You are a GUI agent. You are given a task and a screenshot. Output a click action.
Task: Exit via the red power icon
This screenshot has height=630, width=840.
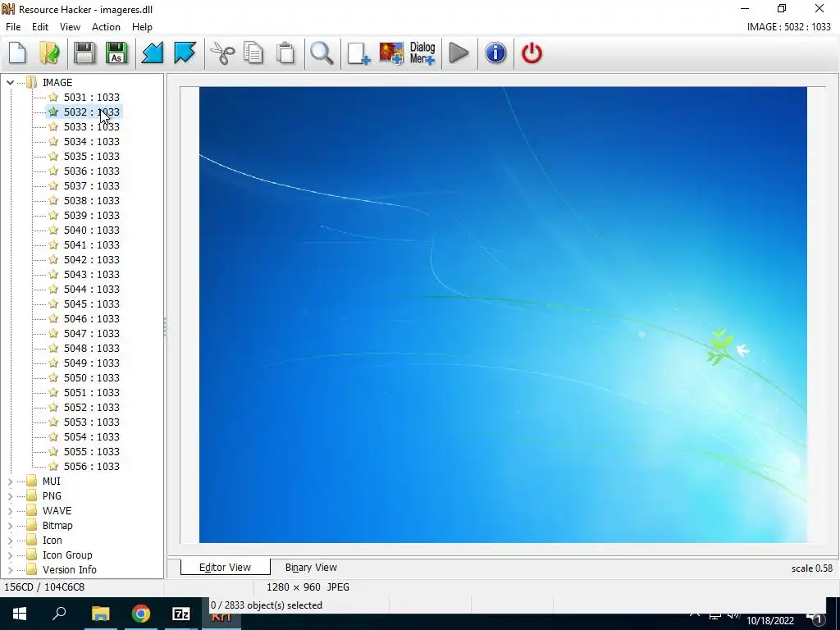pyautogui.click(x=532, y=53)
